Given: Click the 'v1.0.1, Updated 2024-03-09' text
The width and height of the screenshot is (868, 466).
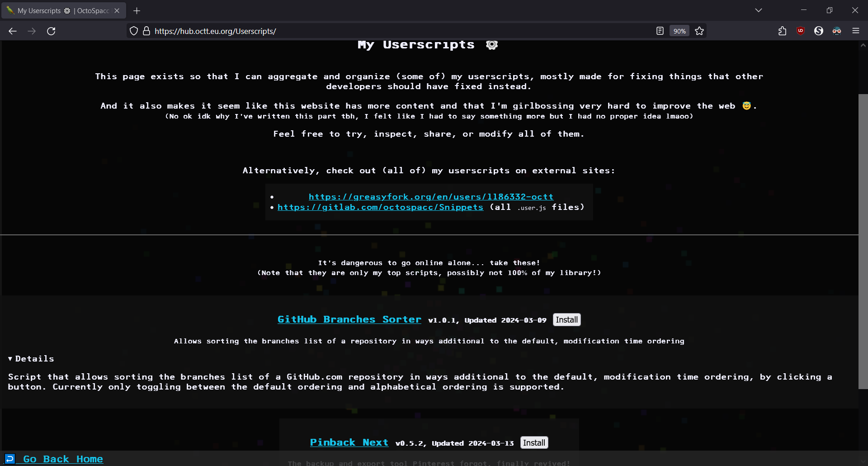Looking at the screenshot, I should click(x=487, y=320).
